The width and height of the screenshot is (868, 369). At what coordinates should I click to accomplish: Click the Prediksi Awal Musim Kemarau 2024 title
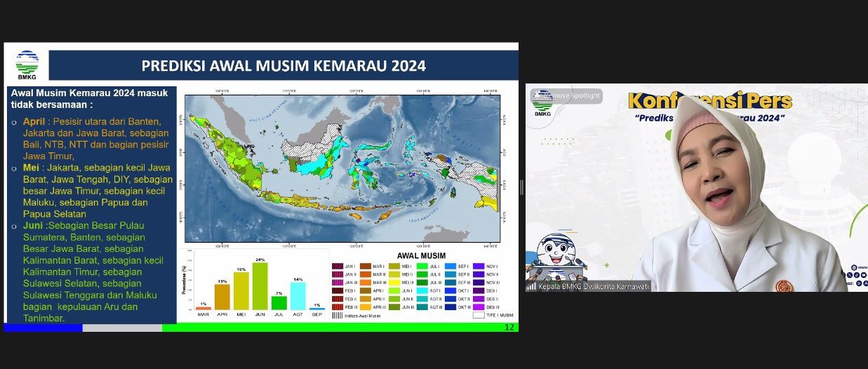pos(283,66)
